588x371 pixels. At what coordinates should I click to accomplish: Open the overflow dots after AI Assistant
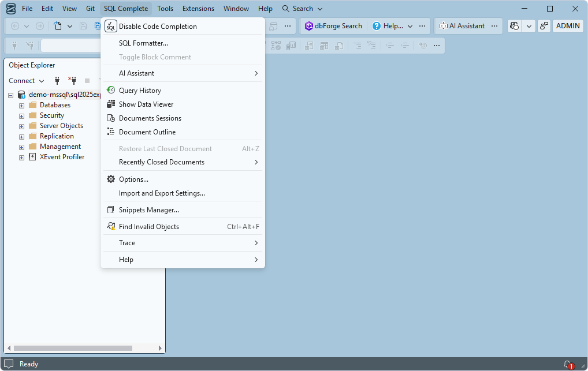[494, 26]
